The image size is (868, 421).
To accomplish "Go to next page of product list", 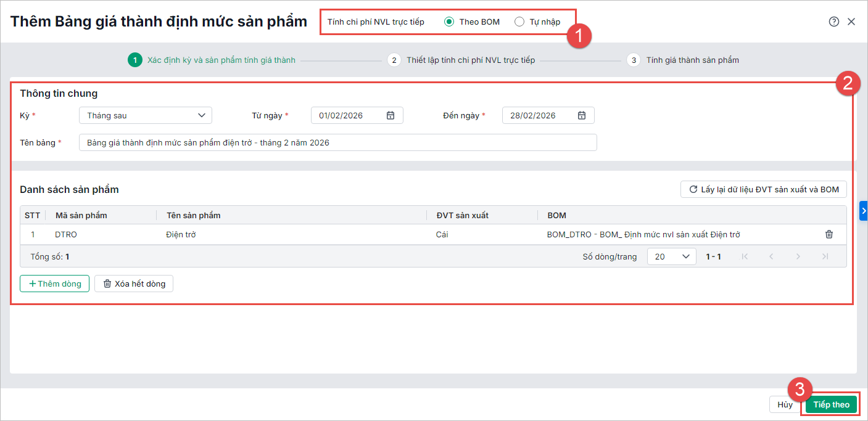I will click(798, 256).
